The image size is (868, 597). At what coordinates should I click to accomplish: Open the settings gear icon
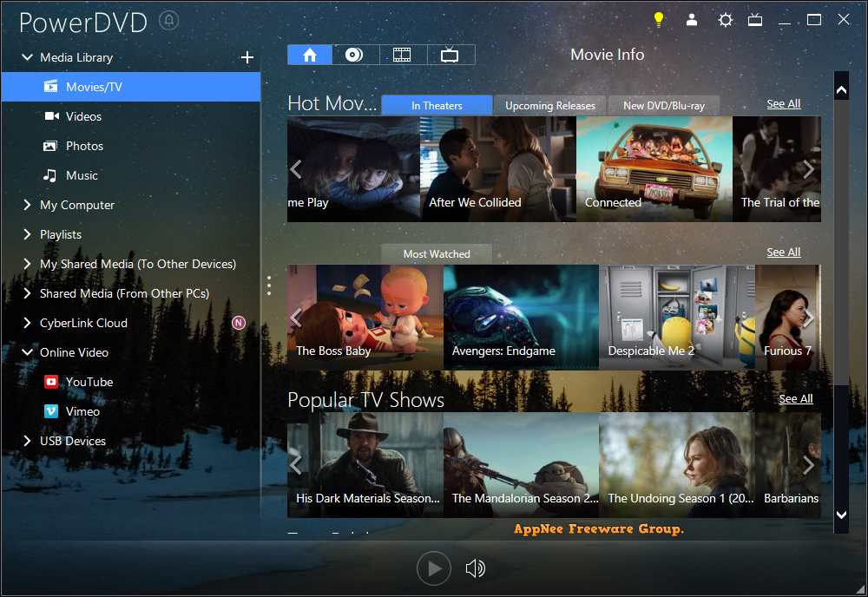click(x=725, y=21)
